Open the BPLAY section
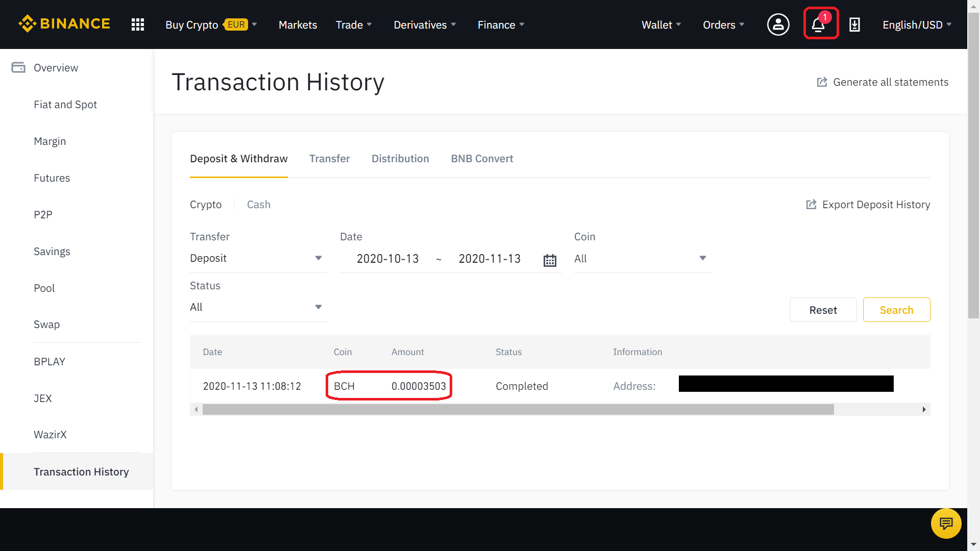The height and width of the screenshot is (551, 980). pyautogui.click(x=50, y=362)
